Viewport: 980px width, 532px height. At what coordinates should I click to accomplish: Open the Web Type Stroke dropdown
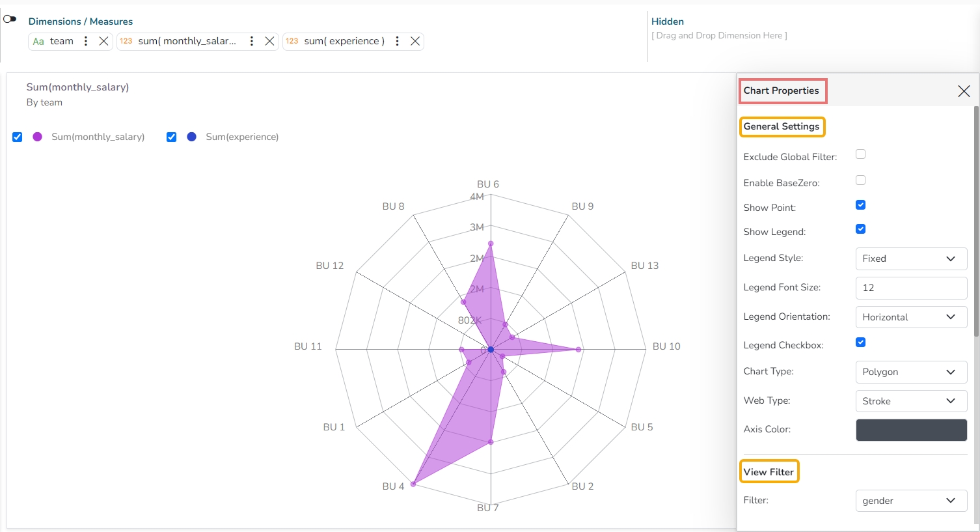(910, 401)
